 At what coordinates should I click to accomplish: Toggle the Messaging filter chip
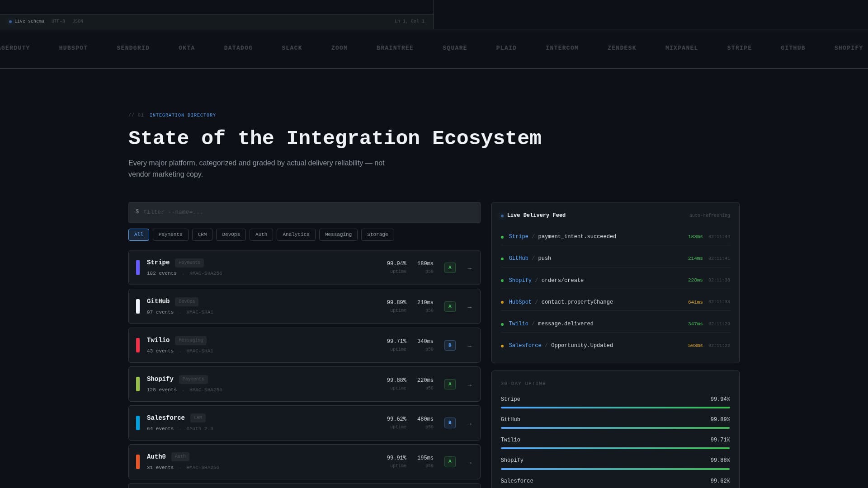tap(338, 235)
